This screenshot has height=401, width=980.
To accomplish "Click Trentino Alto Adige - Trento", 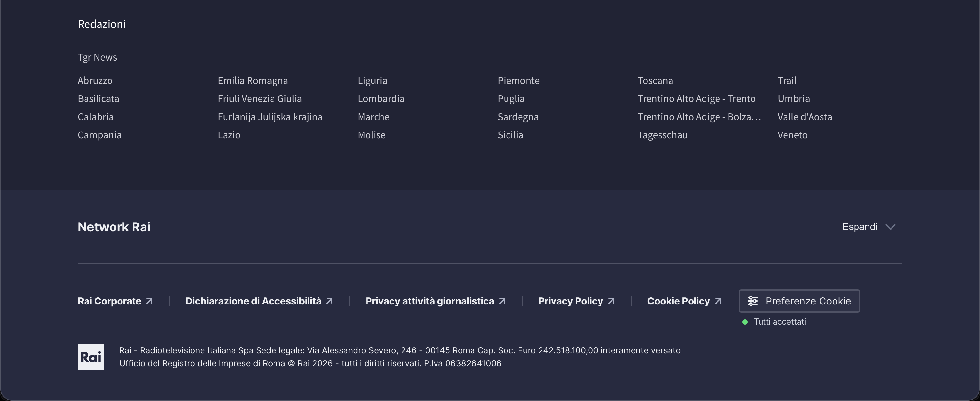I will 696,99.
